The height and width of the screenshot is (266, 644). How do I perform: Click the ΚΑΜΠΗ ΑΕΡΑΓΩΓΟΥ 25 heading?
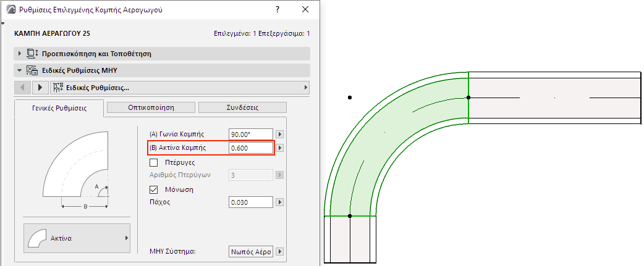[52, 33]
